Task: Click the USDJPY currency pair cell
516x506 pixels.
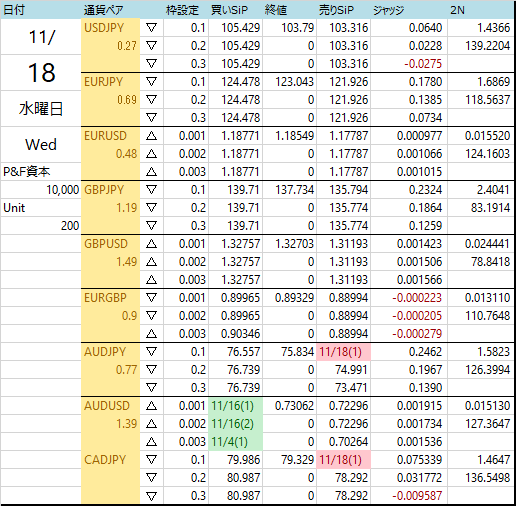Action: point(110,28)
